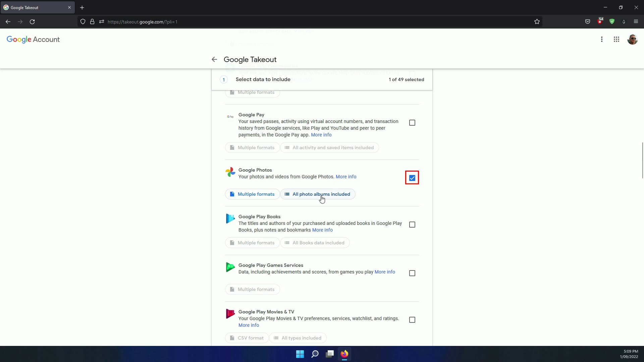The image size is (644, 362).
Task: Open the Firefox application hamburger menu
Action: click(x=636, y=21)
